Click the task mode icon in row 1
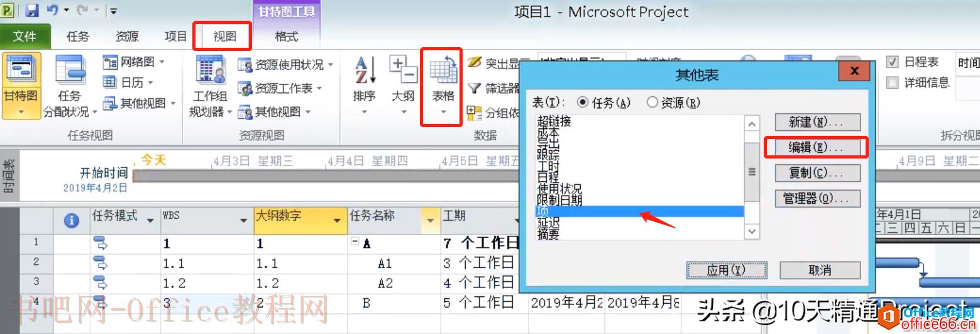Viewport: 980px width, 334px height. tap(101, 243)
